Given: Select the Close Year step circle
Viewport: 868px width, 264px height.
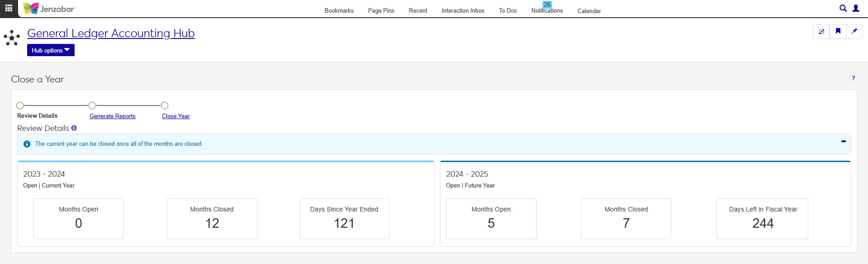Looking at the screenshot, I should [165, 106].
